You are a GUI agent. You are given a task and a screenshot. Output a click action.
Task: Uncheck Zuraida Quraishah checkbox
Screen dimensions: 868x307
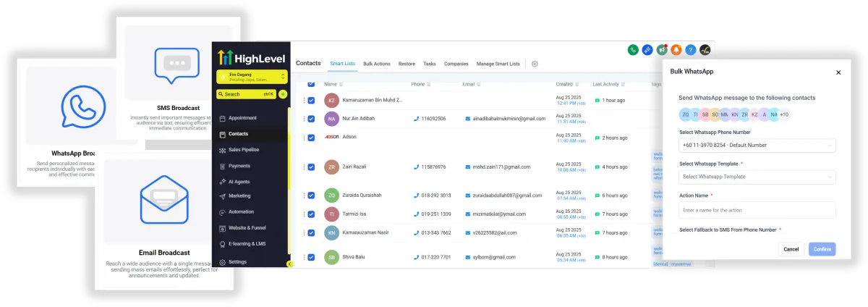point(311,195)
